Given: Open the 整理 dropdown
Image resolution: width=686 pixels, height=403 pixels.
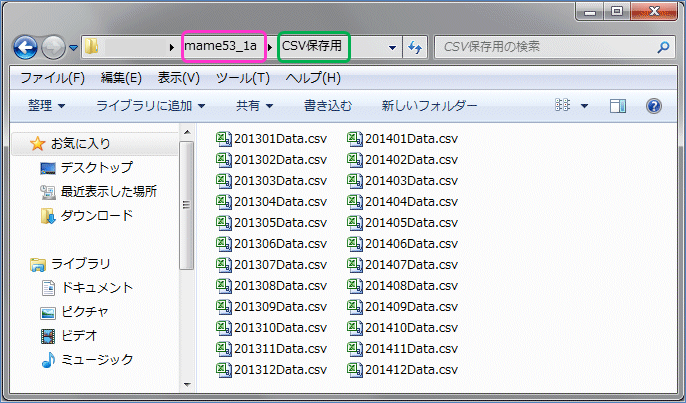Looking at the screenshot, I should tap(46, 105).
